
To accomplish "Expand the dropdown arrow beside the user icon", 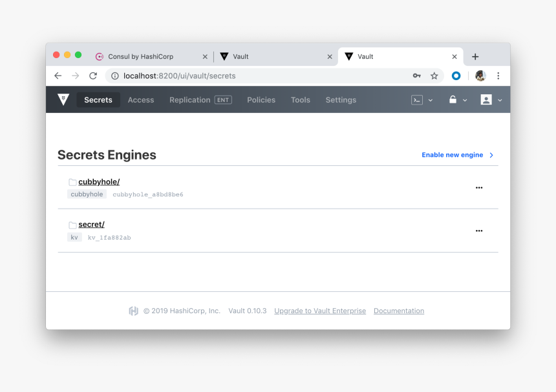I will click(500, 101).
